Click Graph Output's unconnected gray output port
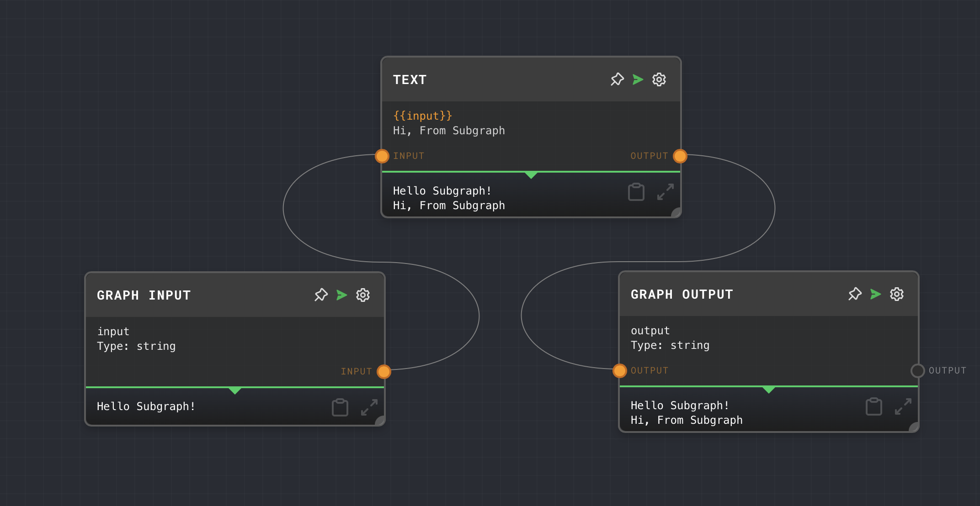980x506 pixels. coord(918,371)
